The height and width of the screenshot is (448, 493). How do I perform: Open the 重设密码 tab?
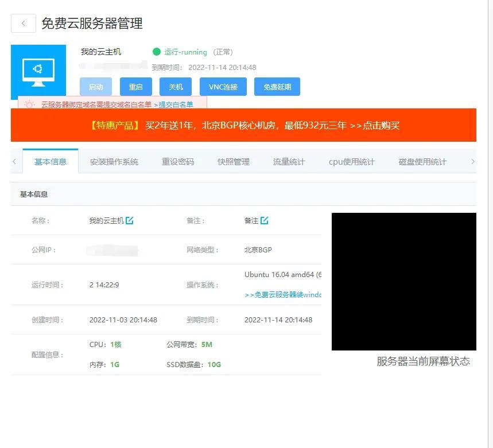click(x=178, y=162)
